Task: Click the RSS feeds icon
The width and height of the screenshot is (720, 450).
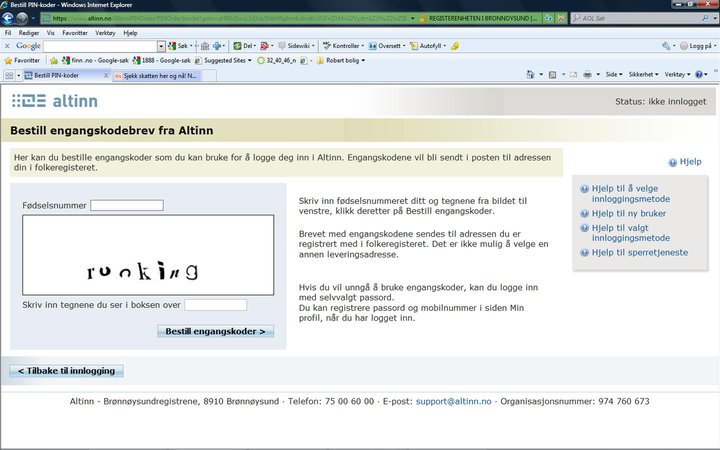Action: tap(552, 74)
